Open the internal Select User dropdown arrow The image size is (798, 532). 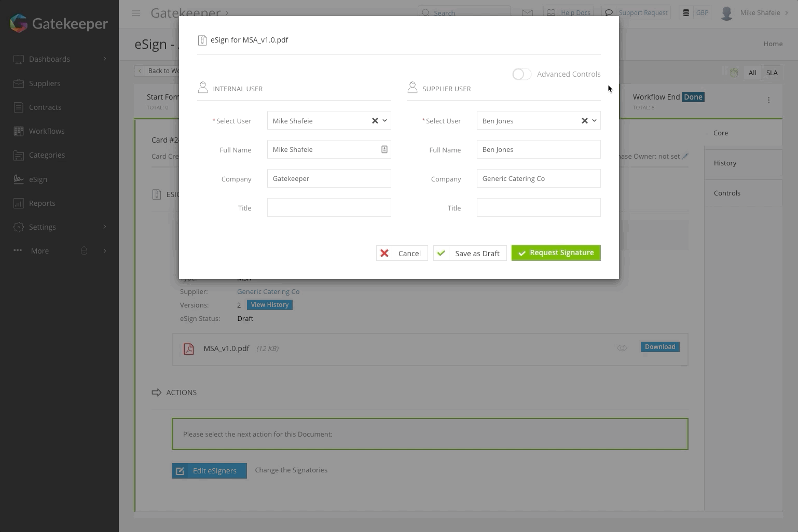pos(385,121)
